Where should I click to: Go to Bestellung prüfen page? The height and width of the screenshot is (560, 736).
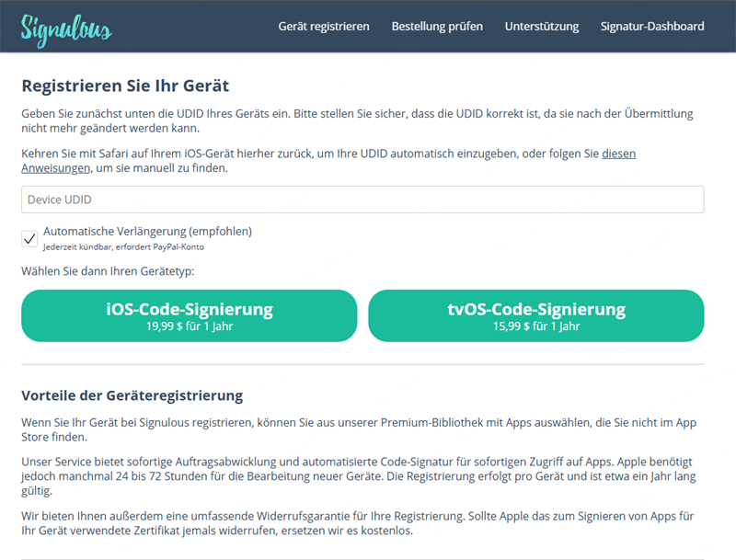437,27
